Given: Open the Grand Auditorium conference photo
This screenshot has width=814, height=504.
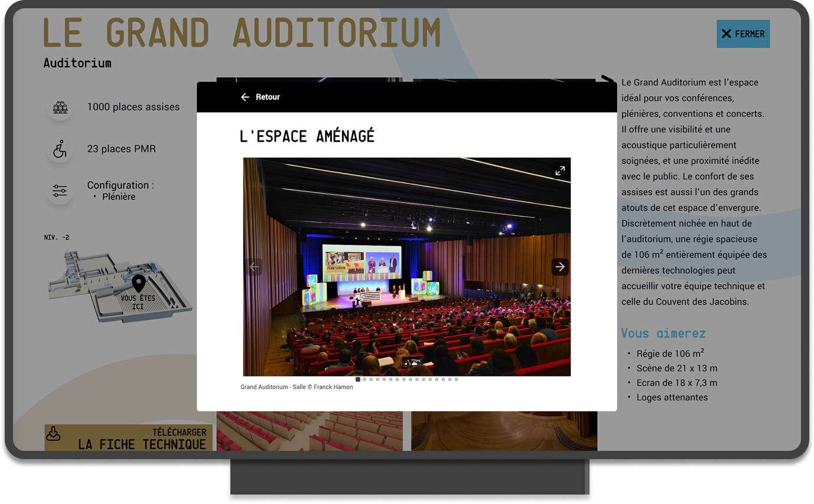Looking at the screenshot, I should coord(407,267).
